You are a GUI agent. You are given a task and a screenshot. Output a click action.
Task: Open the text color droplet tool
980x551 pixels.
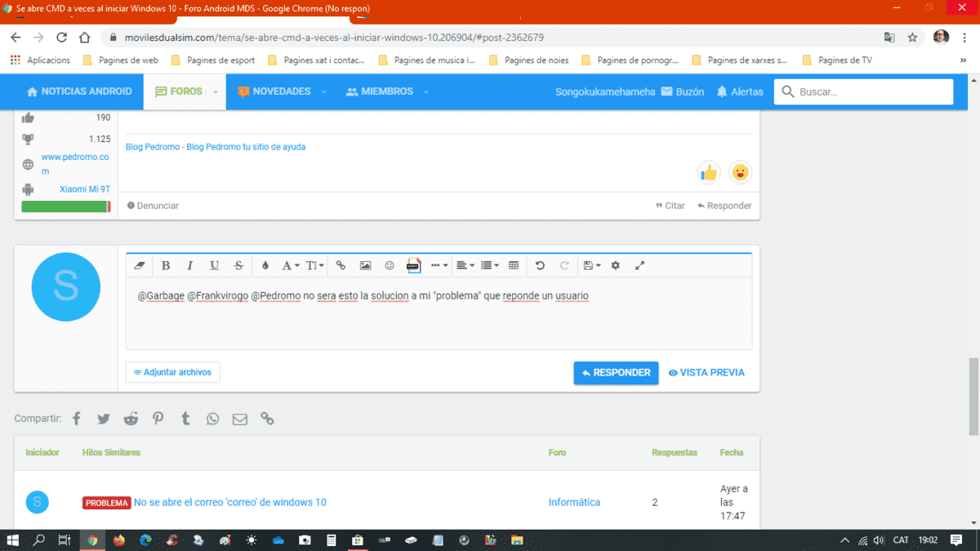(x=265, y=265)
